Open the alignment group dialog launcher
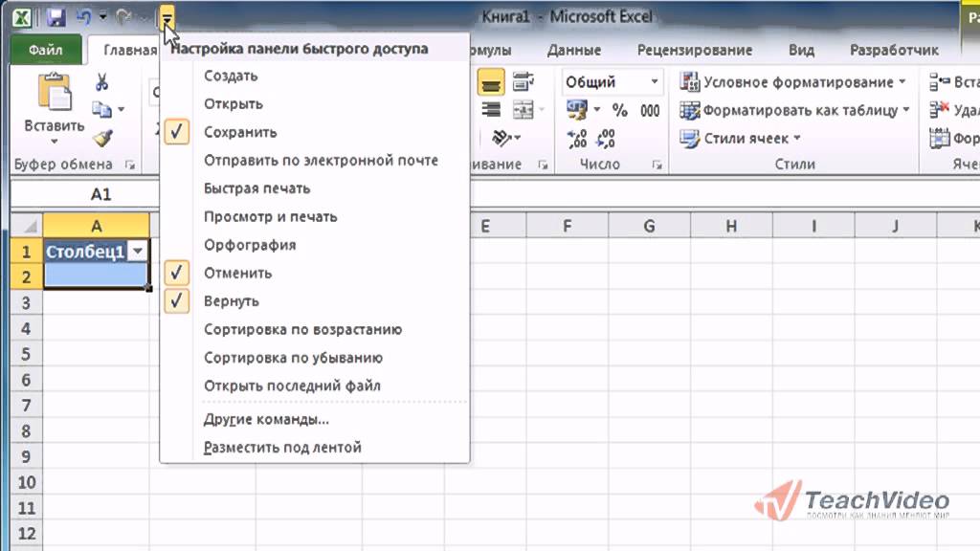The height and width of the screenshot is (551, 980). 543,165
